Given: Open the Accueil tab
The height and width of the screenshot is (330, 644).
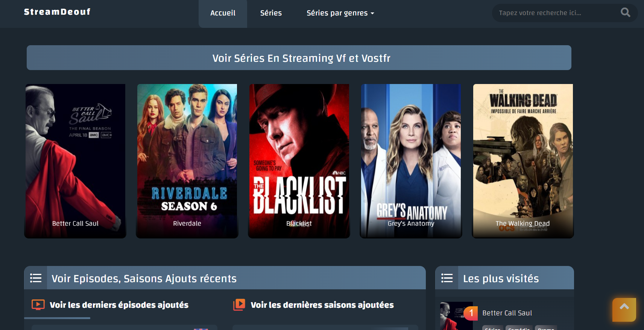Looking at the screenshot, I should (x=223, y=14).
